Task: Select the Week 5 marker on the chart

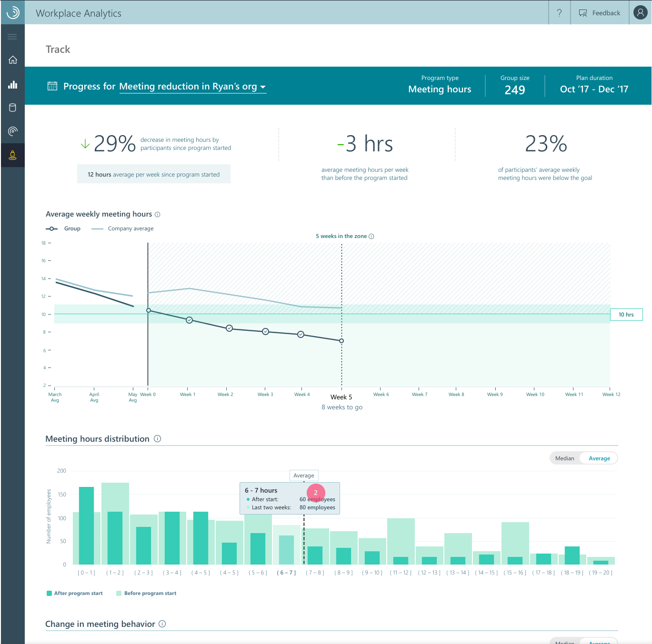Action: click(341, 340)
